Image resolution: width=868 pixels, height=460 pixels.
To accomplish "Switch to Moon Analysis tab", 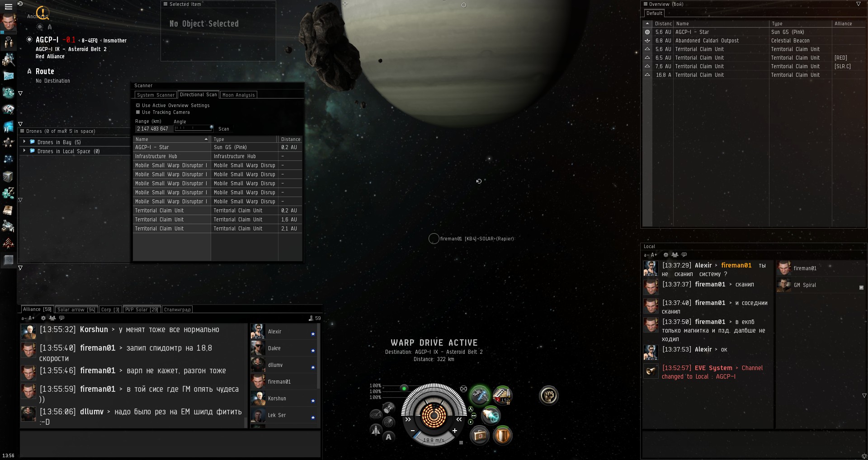I will click(239, 95).
